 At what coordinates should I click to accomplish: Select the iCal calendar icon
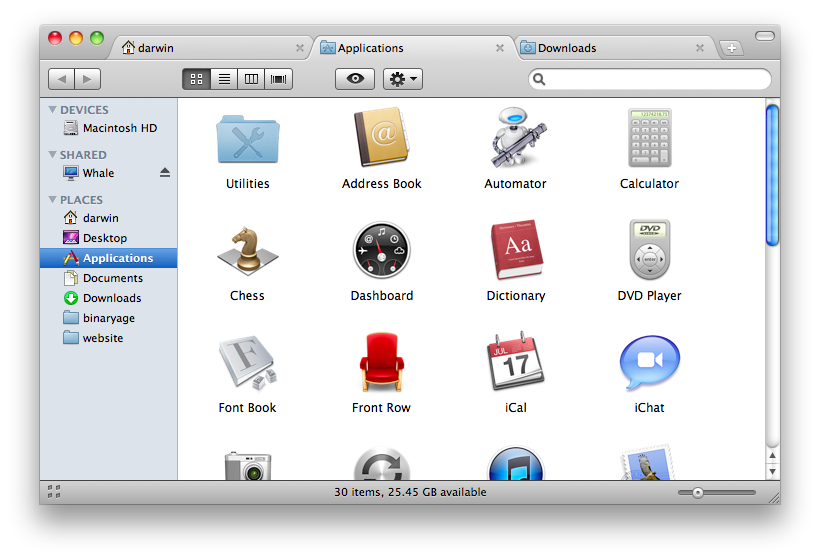pos(516,361)
